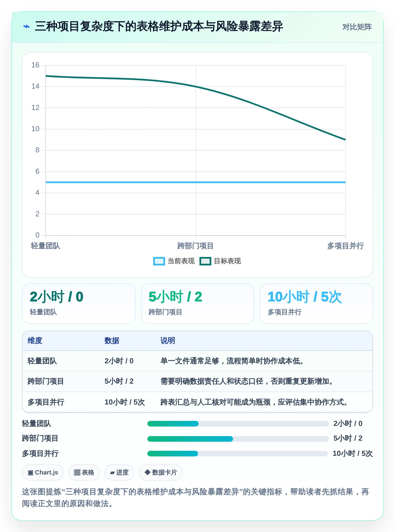Click the y-axis value 16
Screen dimensions: 395x532
pyautogui.click(x=35, y=65)
